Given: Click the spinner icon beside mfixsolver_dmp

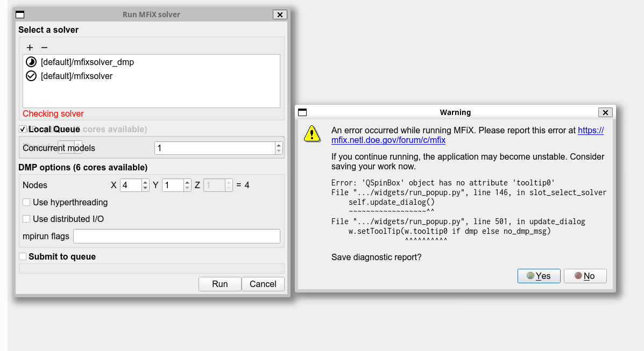Looking at the screenshot, I should click(31, 62).
